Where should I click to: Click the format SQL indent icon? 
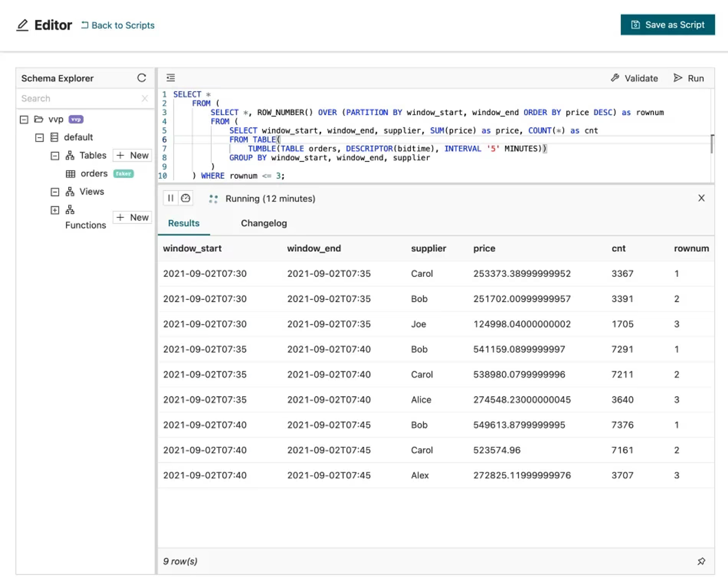point(171,78)
